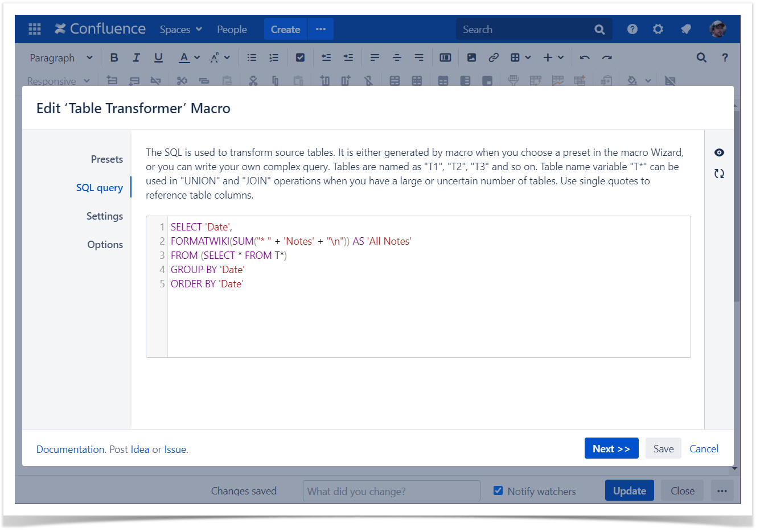Click the refresh icon below the eye
Image resolution: width=760 pixels, height=532 pixels.
click(719, 174)
